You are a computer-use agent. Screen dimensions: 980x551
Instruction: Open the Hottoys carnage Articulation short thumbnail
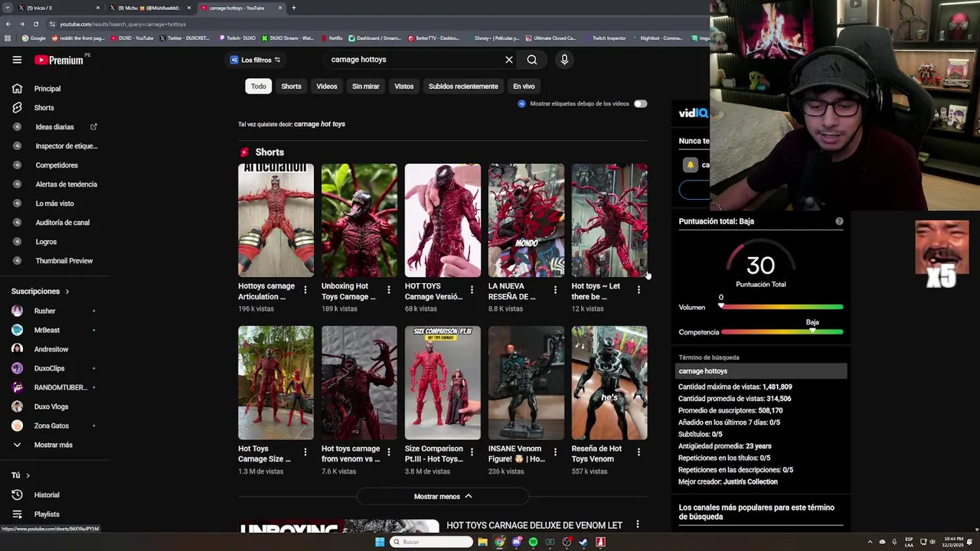tap(276, 220)
